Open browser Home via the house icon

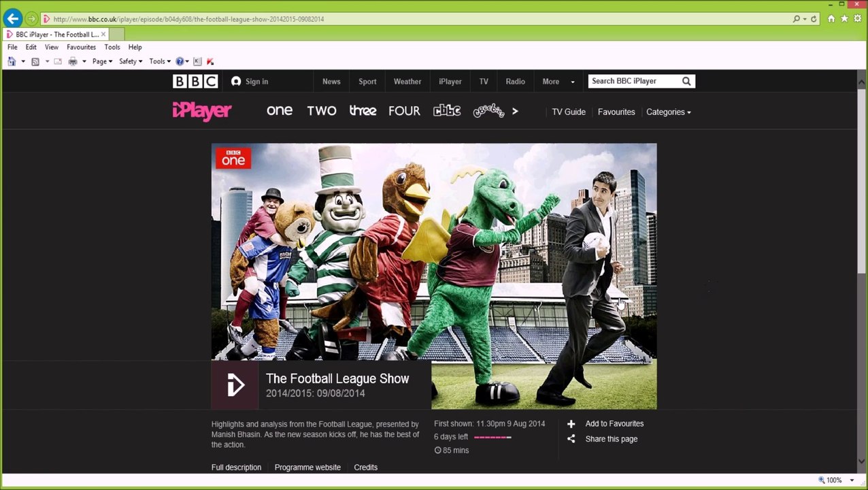[x=831, y=19]
